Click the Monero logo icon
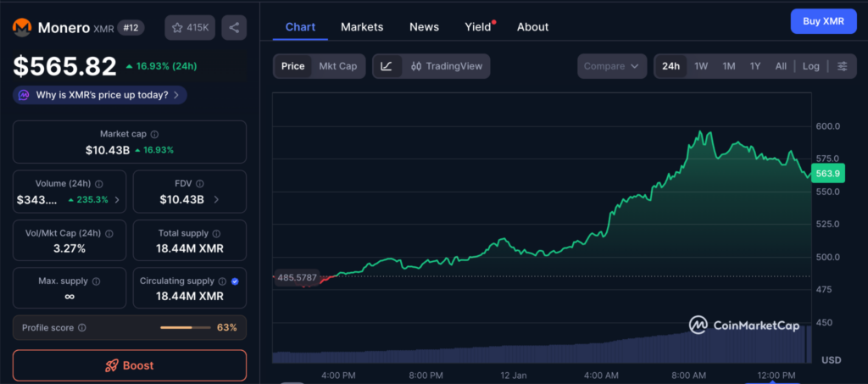Image resolution: width=868 pixels, height=384 pixels. 22,28
